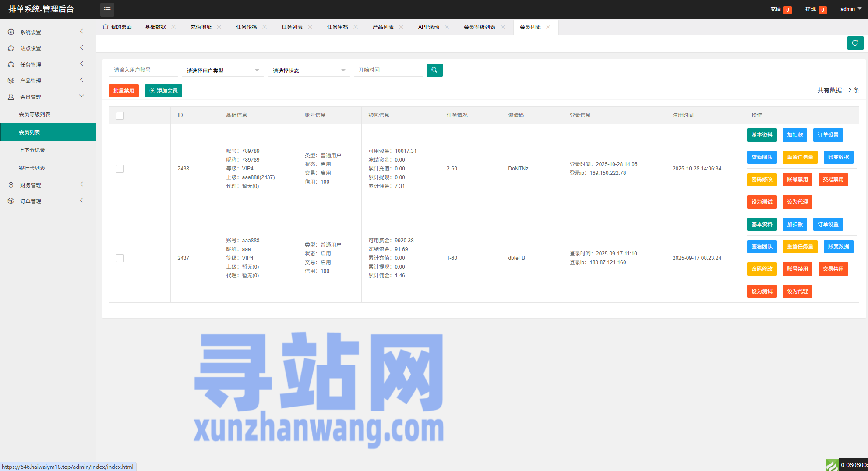Expand the admin user menu
The image size is (868, 471).
click(x=850, y=9)
